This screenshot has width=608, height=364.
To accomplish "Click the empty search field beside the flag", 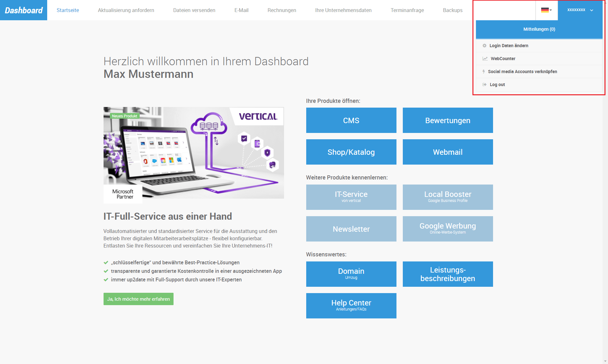I will click(504, 10).
